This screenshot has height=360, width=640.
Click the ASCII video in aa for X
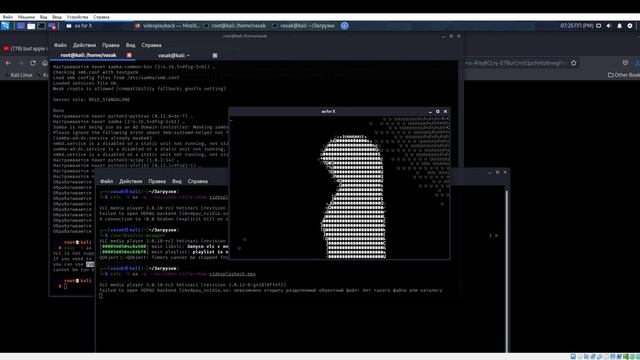(x=340, y=187)
